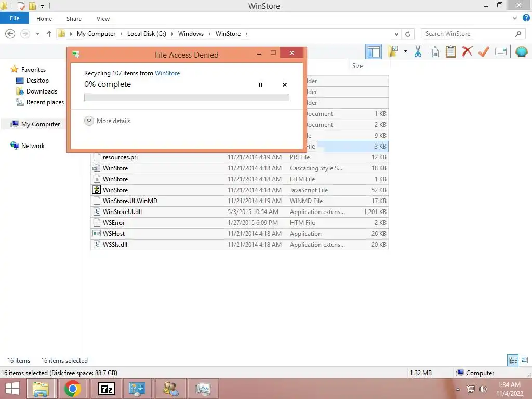The width and height of the screenshot is (532, 399).
Task: Show hidden tray icons arrow
Action: [x=458, y=389]
